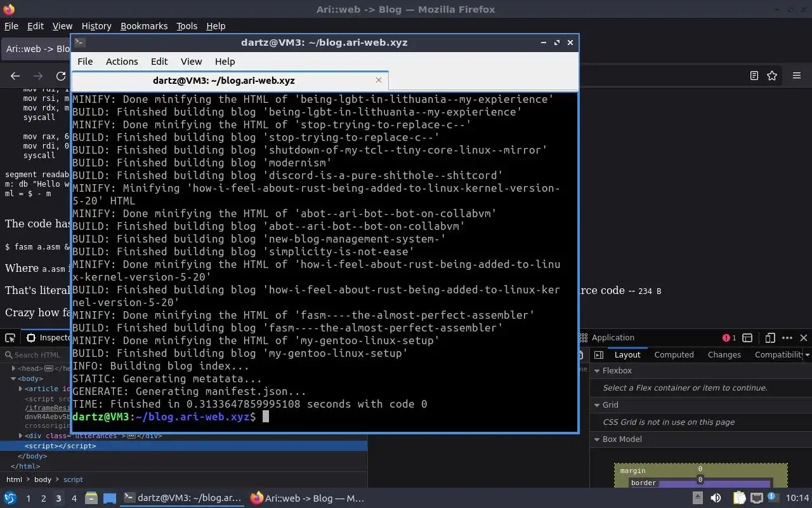Click the red error count icon

tap(729, 338)
